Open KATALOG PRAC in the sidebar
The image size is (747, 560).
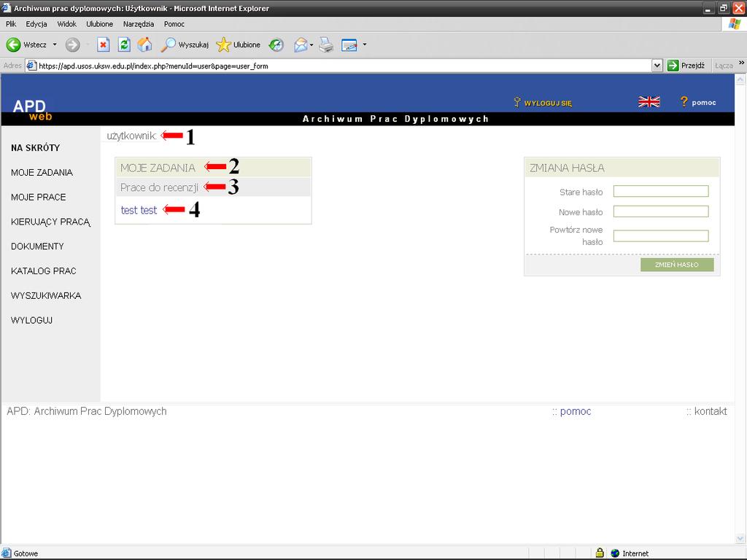coord(43,271)
